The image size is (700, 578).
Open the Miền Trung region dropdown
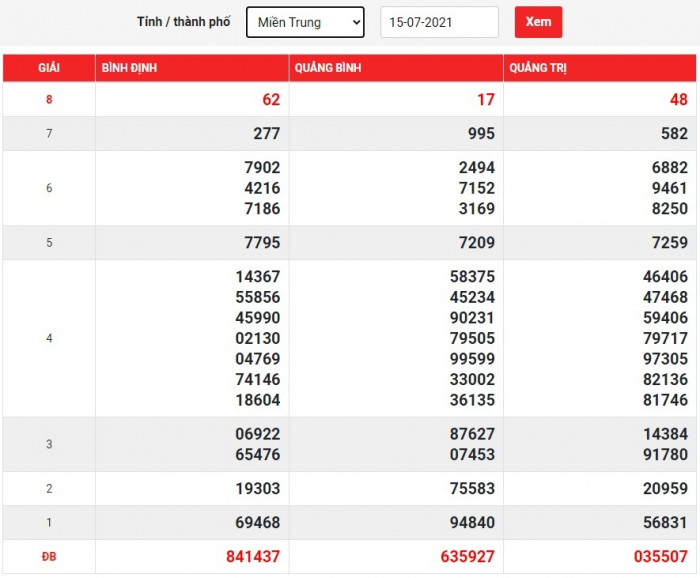pos(305,22)
